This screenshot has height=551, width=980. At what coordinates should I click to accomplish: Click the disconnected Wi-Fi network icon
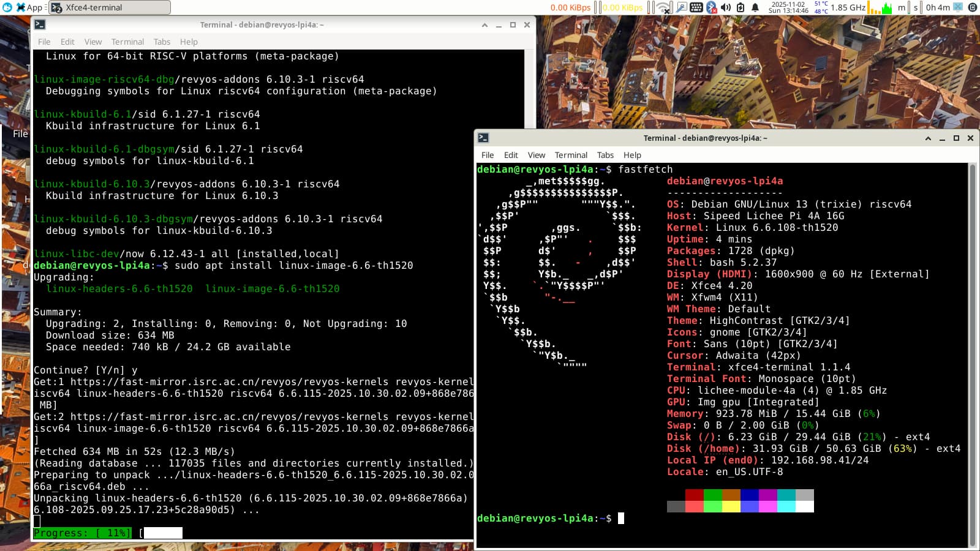(x=664, y=7)
